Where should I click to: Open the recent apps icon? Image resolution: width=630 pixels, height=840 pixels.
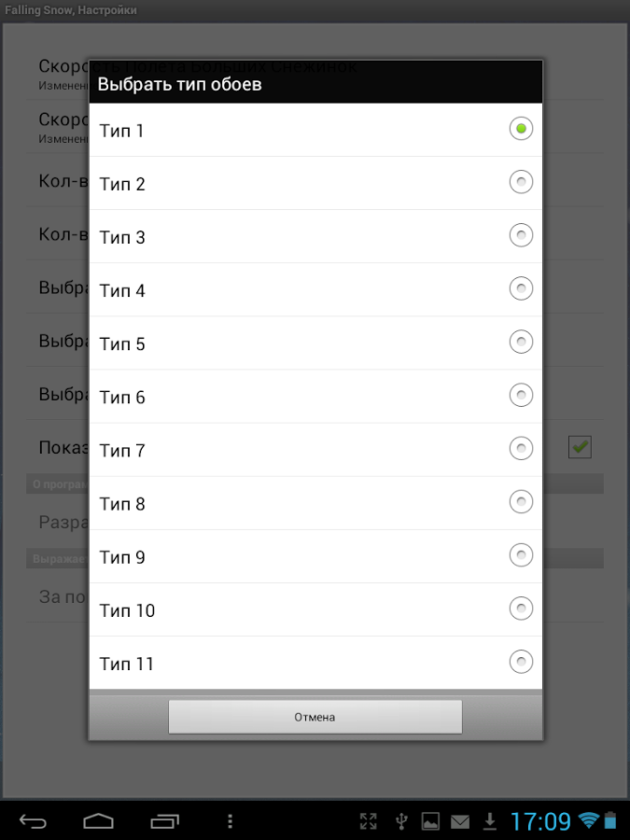(x=164, y=821)
